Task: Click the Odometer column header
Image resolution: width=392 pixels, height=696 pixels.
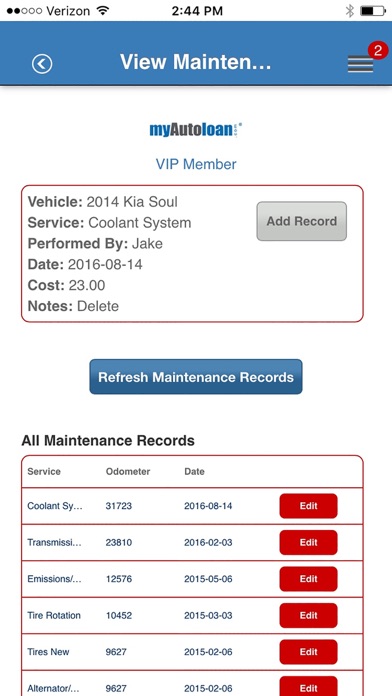Action: click(128, 471)
